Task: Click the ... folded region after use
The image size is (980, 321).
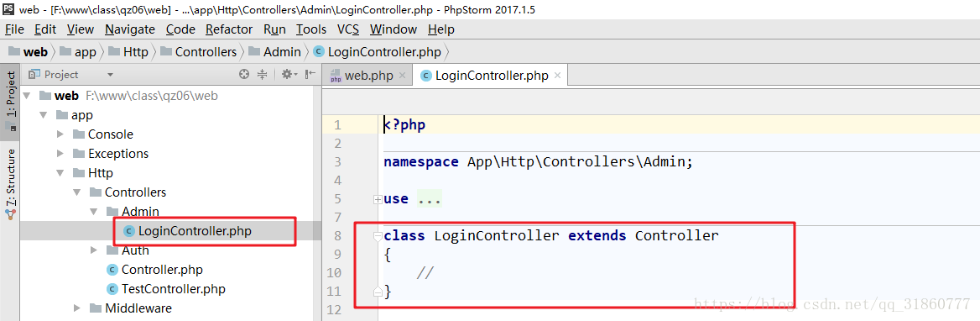Action: tap(430, 200)
